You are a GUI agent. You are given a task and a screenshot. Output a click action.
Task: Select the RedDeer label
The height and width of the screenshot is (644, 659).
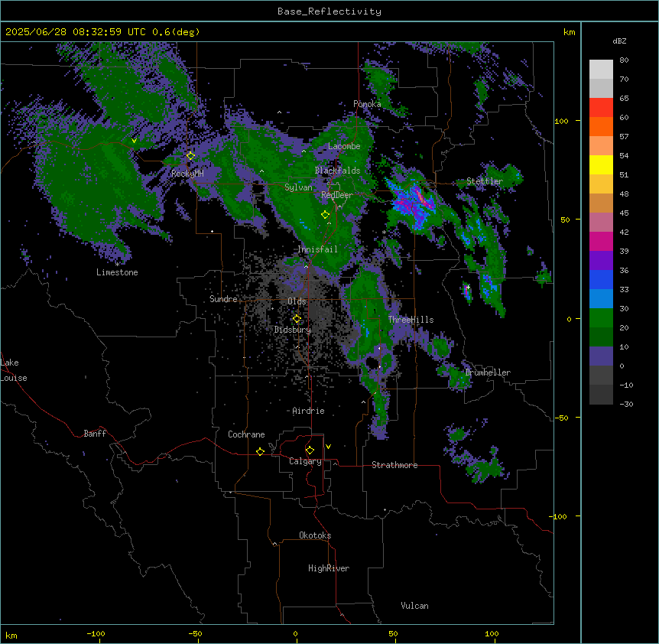[x=337, y=195]
